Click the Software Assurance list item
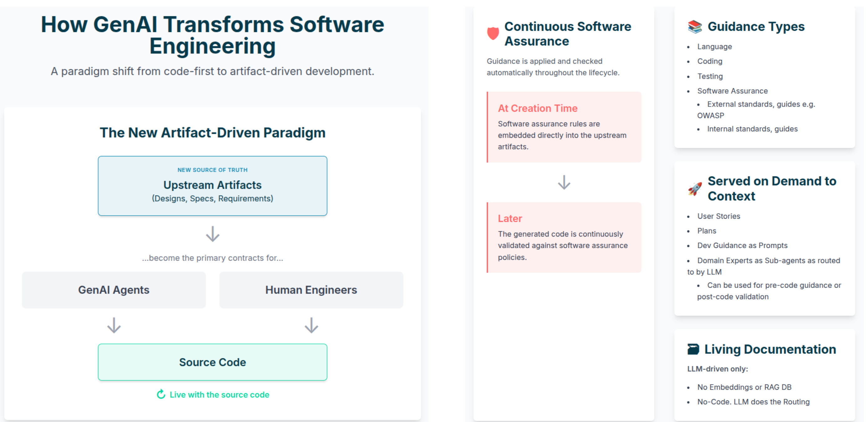This screenshot has width=868, height=422. pyautogui.click(x=732, y=91)
